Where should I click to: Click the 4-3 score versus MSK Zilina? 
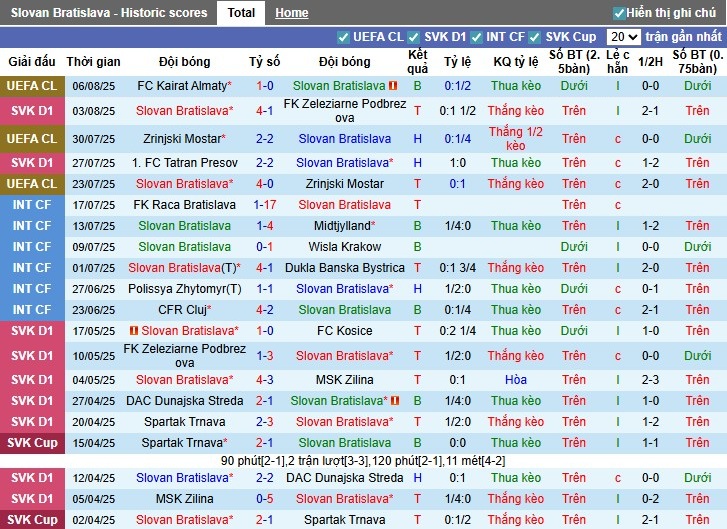tap(265, 380)
